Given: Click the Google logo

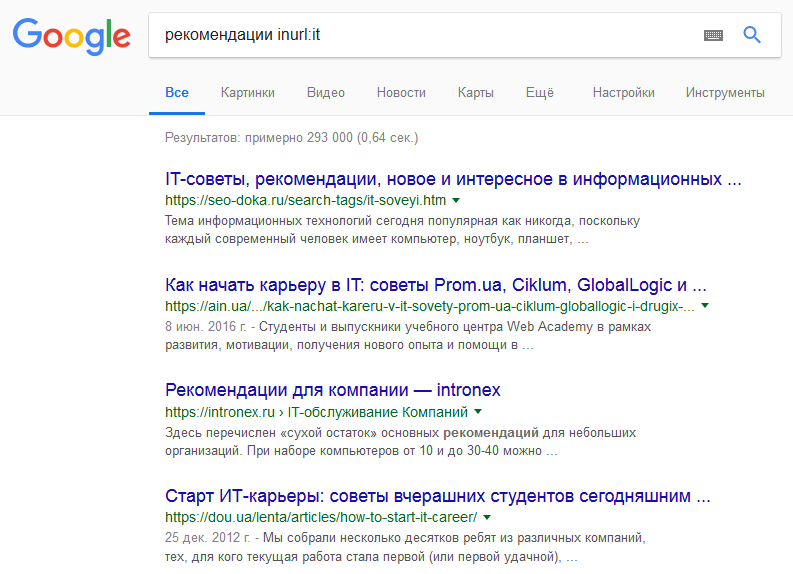Looking at the screenshot, I should point(72,36).
